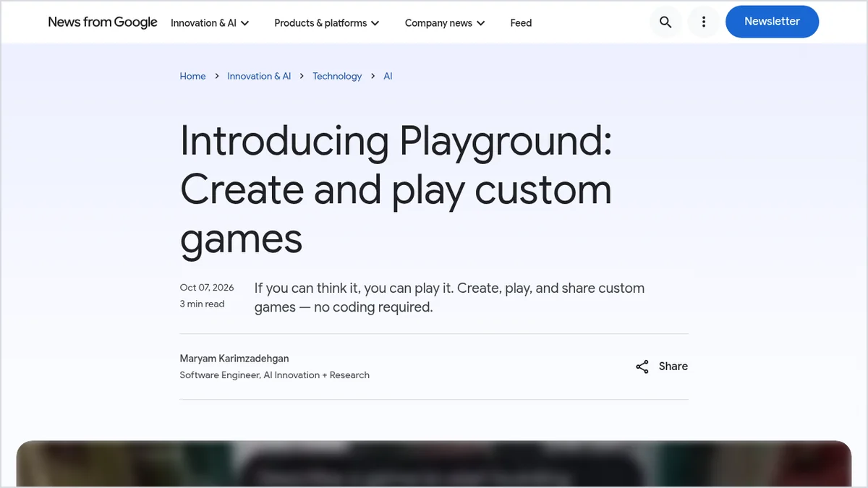Click the Share text label
This screenshot has height=488, width=868.
pos(673,367)
